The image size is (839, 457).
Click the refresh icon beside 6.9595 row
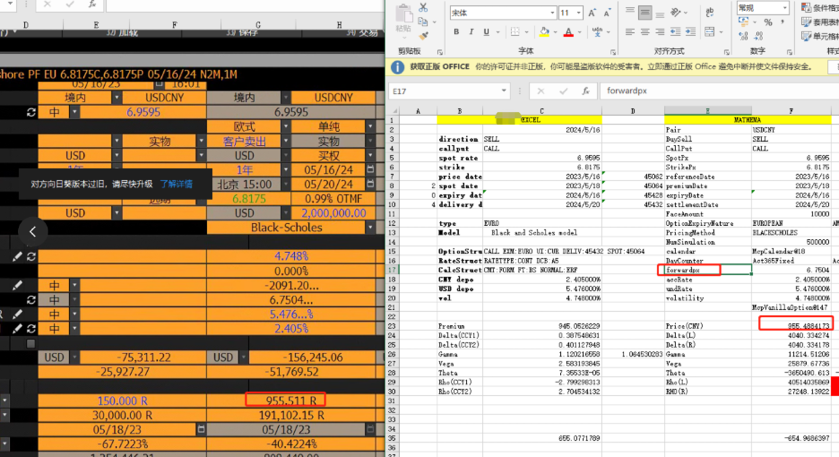[x=30, y=113]
